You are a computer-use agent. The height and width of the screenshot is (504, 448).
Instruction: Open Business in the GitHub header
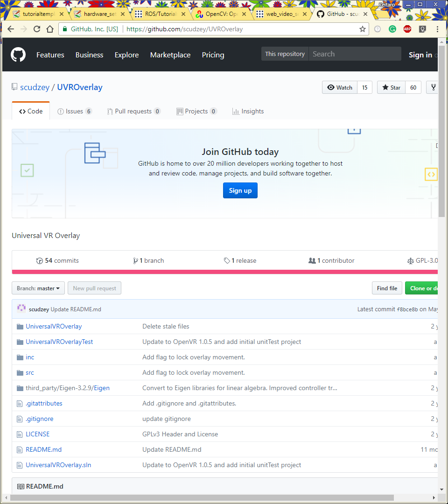pyautogui.click(x=89, y=55)
